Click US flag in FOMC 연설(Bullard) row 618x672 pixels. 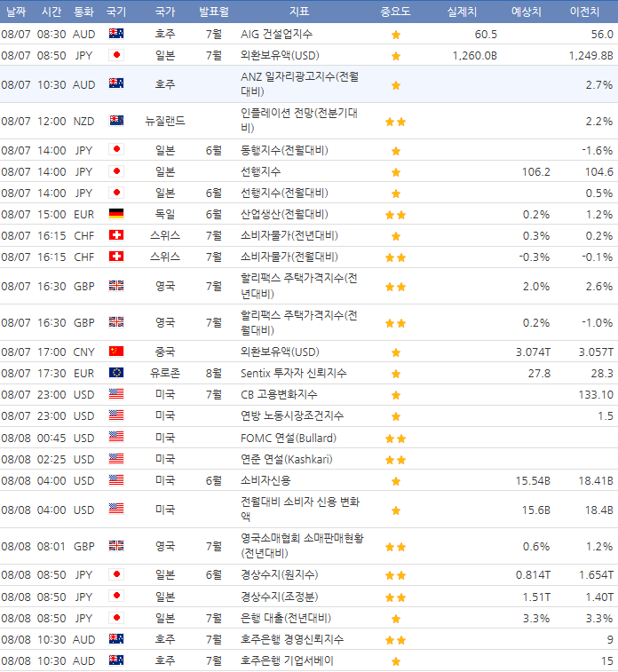(116, 437)
